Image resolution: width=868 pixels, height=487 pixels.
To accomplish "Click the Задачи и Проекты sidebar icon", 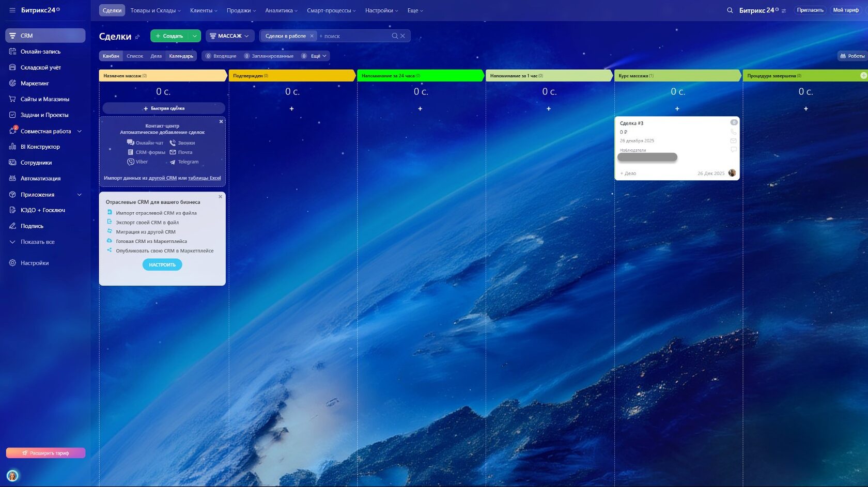I will pos(12,115).
